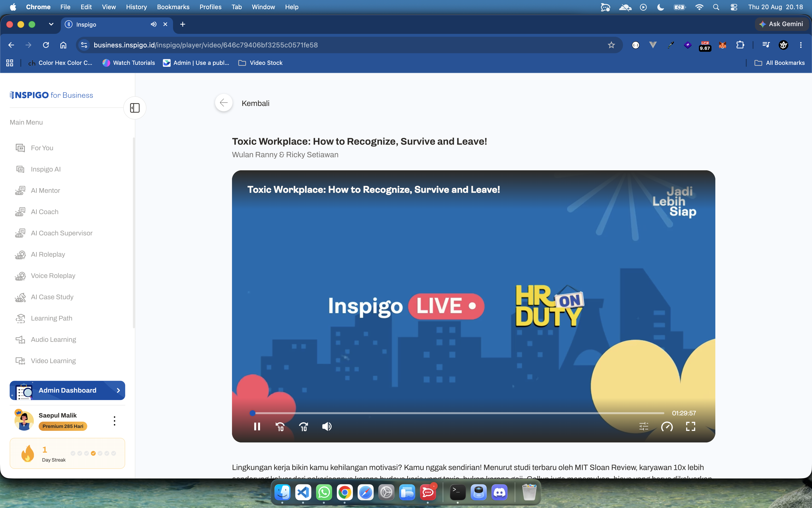The image size is (812, 508).
Task: Open the Chrome tab search dropdown
Action: (x=51, y=24)
